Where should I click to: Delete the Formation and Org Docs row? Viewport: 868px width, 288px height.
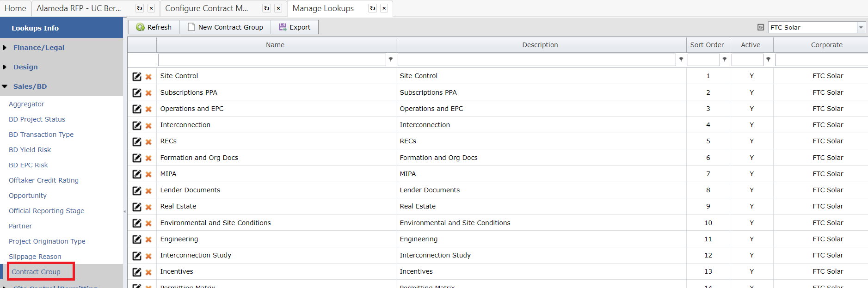point(148,158)
